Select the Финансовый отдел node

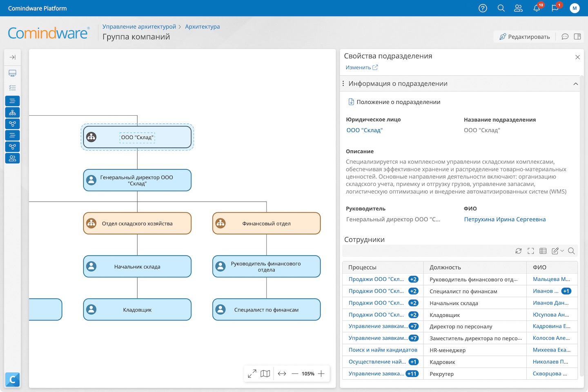pyautogui.click(x=267, y=224)
